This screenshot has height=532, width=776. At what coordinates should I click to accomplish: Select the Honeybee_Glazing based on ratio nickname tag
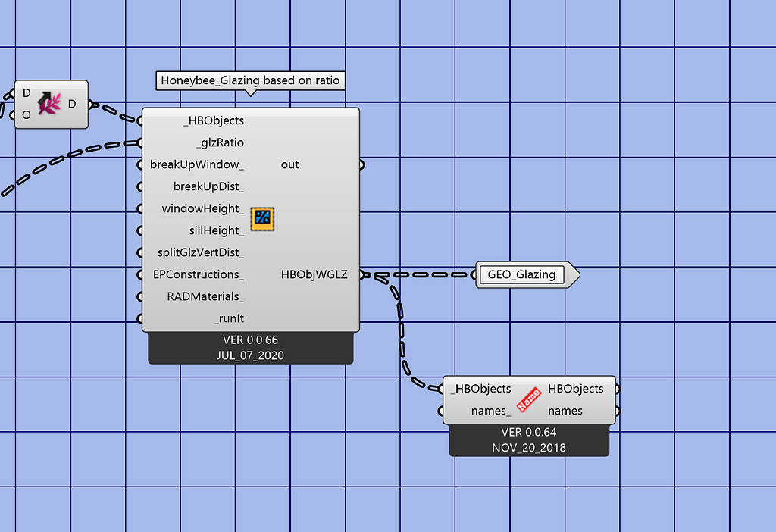(249, 80)
